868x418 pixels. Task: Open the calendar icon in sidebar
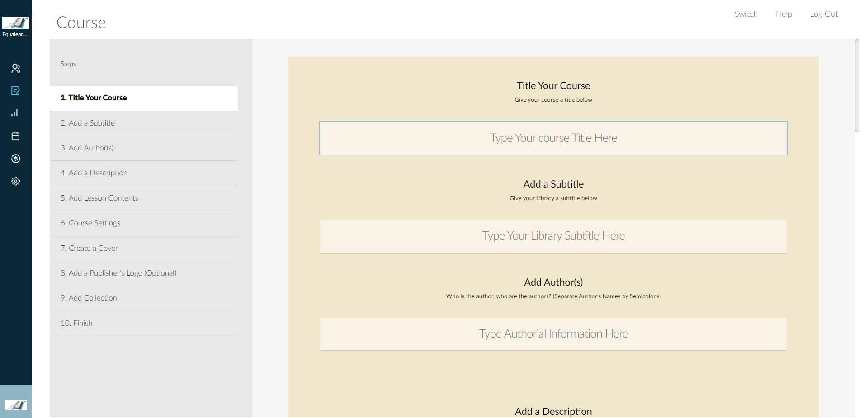click(16, 136)
